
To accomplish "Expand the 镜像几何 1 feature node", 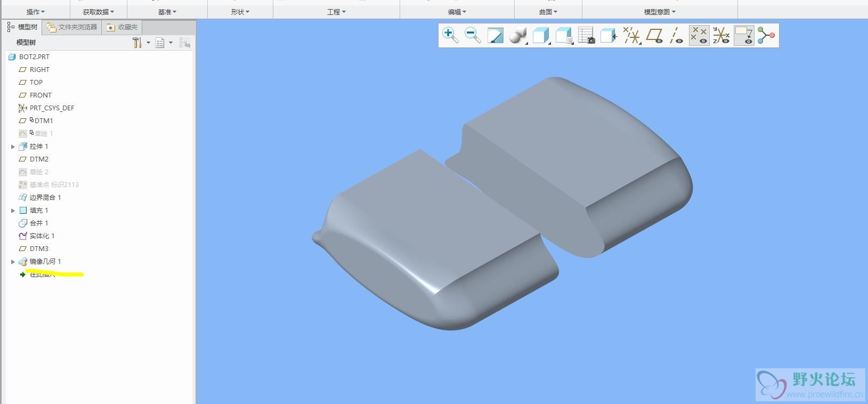I will (13, 262).
